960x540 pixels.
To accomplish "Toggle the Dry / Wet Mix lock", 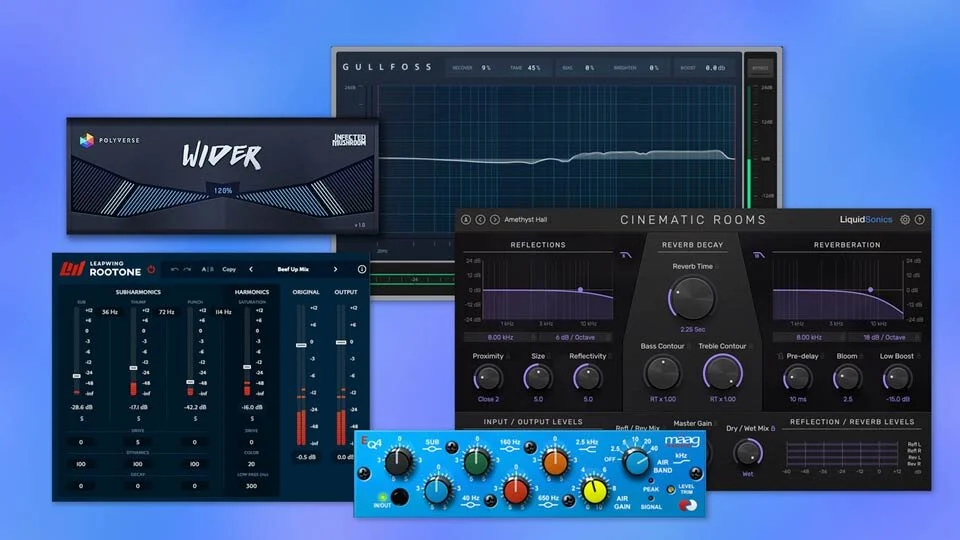I will coord(773,429).
